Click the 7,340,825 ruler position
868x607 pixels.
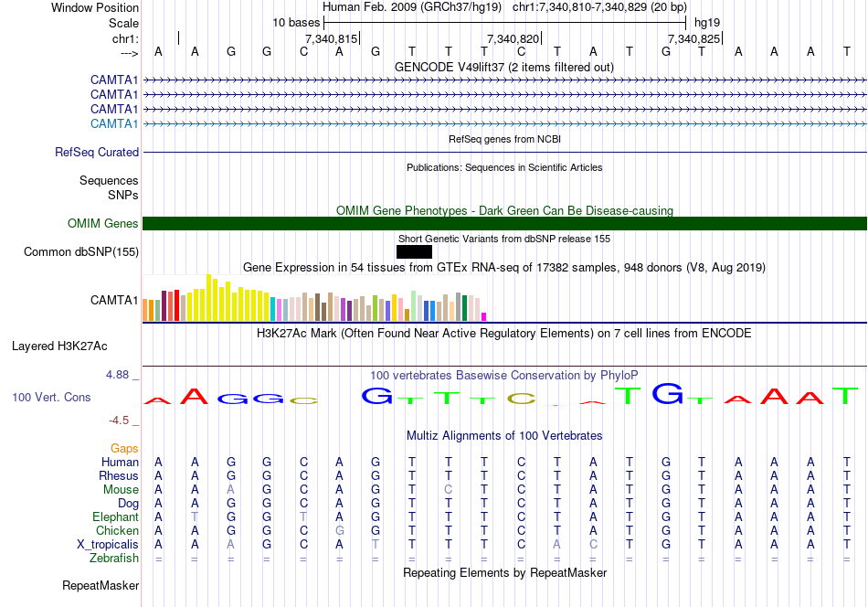(693, 38)
